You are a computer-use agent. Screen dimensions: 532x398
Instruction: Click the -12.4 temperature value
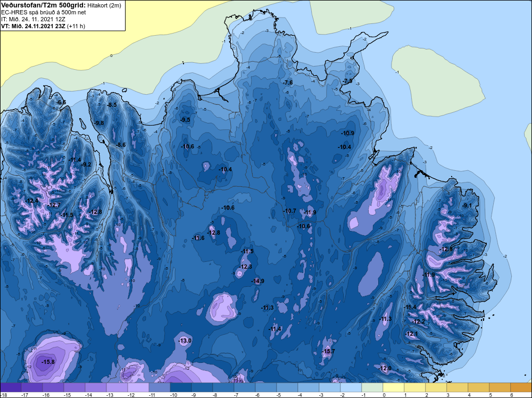coord(31,201)
